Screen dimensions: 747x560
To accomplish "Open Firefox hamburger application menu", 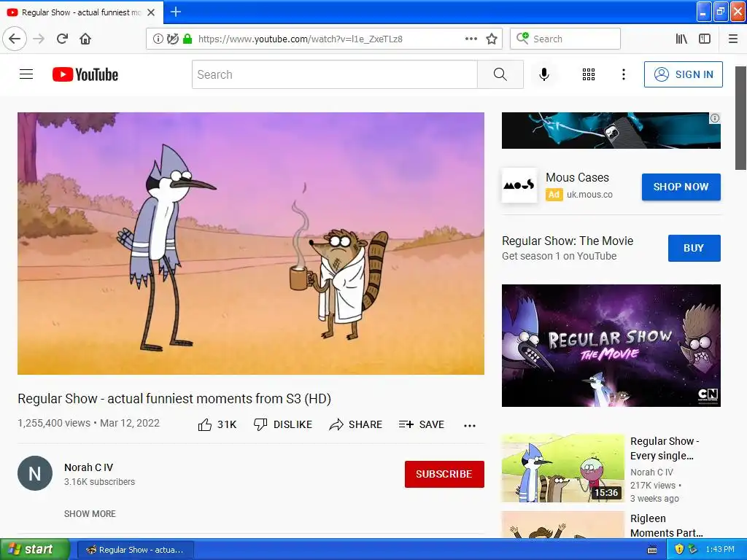I will pyautogui.click(x=733, y=39).
